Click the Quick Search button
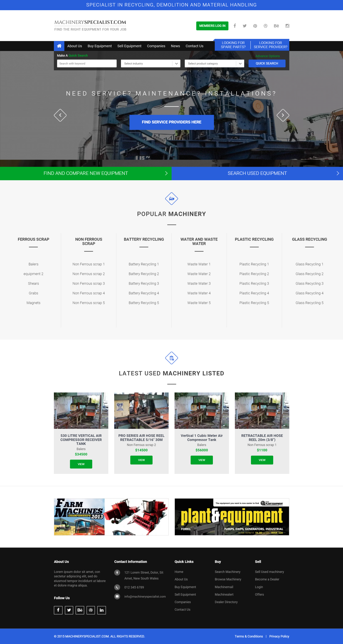The height and width of the screenshot is (644, 343). [266, 64]
